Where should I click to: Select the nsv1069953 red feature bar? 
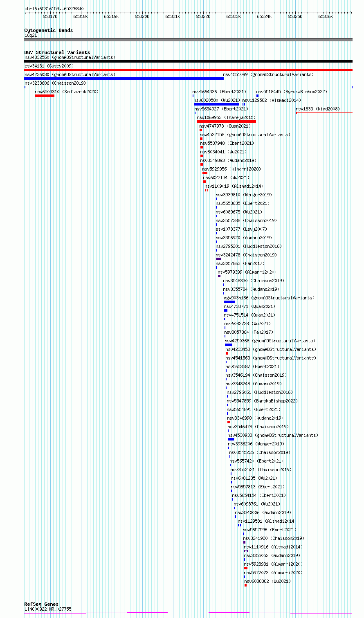coord(227,121)
